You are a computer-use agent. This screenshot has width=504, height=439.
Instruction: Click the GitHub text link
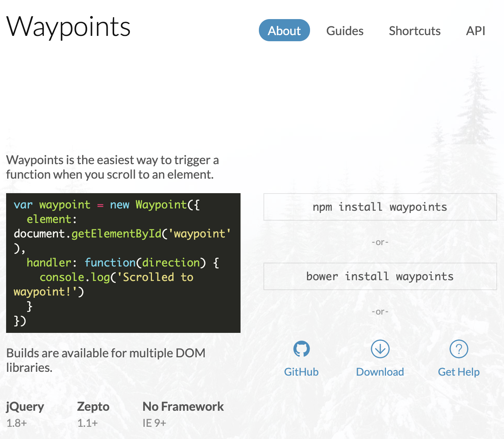[x=301, y=372]
